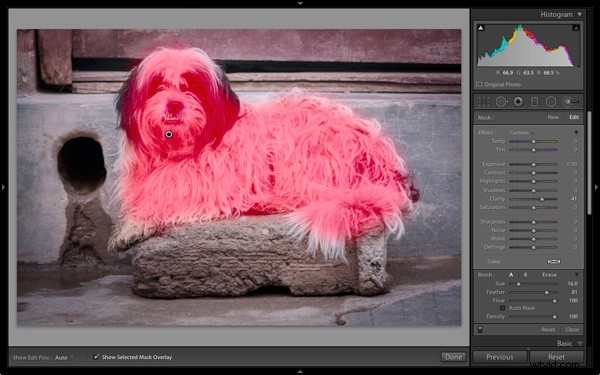Viewport: 600px width, 375px height.
Task: Open Show Edit Pins Auto dropdown
Action: tap(64, 358)
